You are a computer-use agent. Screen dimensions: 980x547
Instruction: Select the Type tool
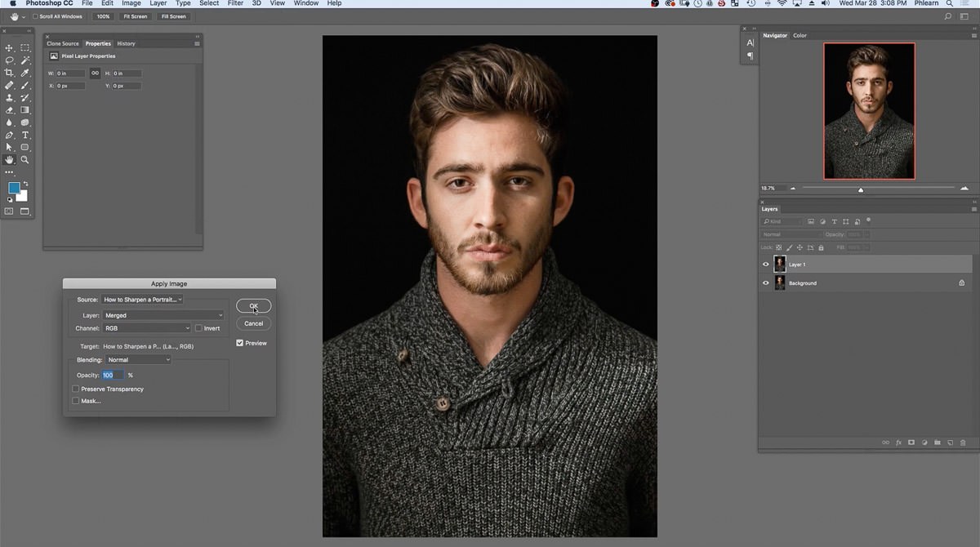(25, 135)
